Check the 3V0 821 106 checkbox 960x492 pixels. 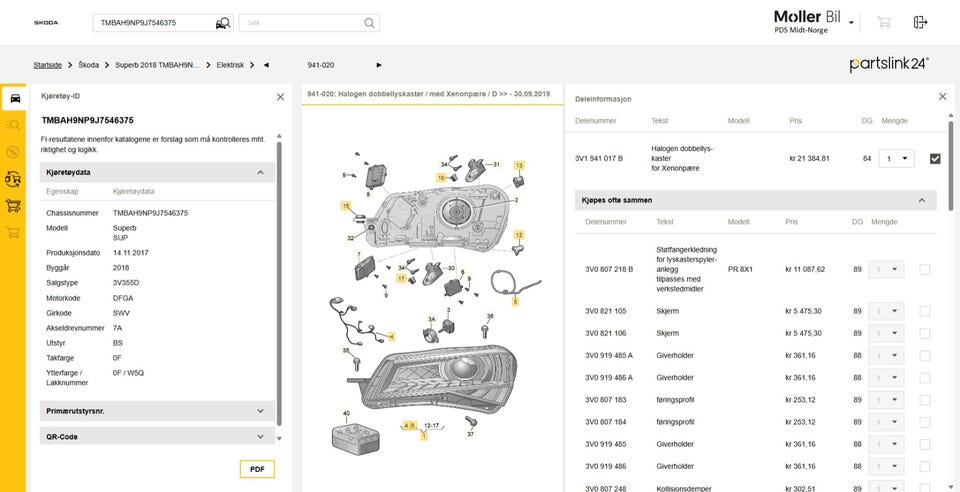pyautogui.click(x=924, y=334)
